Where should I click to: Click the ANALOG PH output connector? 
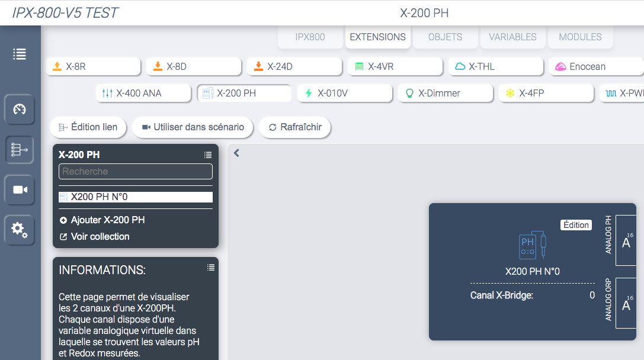click(x=626, y=240)
